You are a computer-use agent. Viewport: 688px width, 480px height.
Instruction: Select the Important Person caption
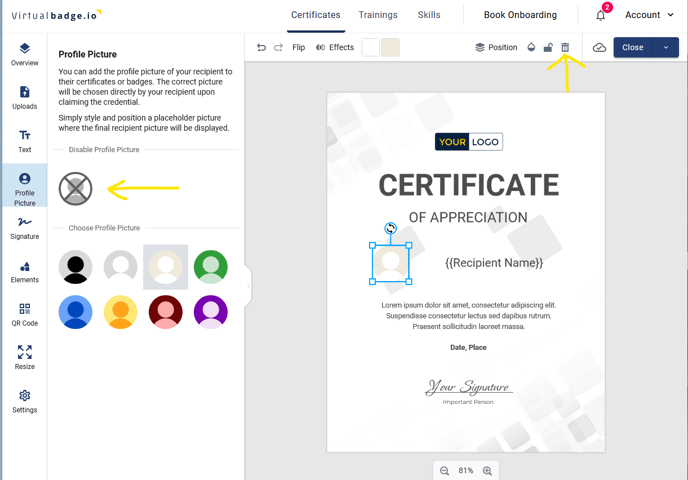click(x=468, y=402)
